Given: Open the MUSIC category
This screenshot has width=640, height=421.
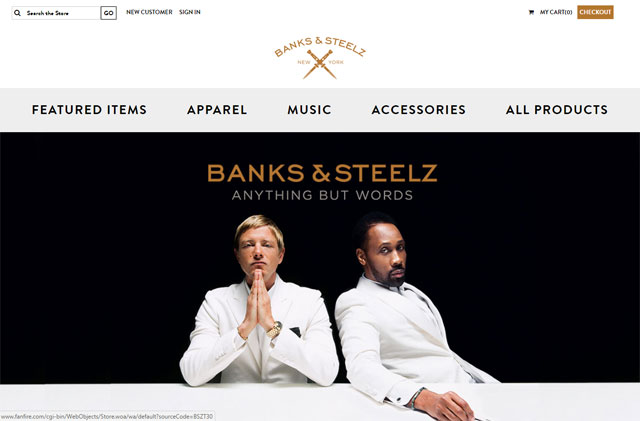Looking at the screenshot, I should coord(309,109).
